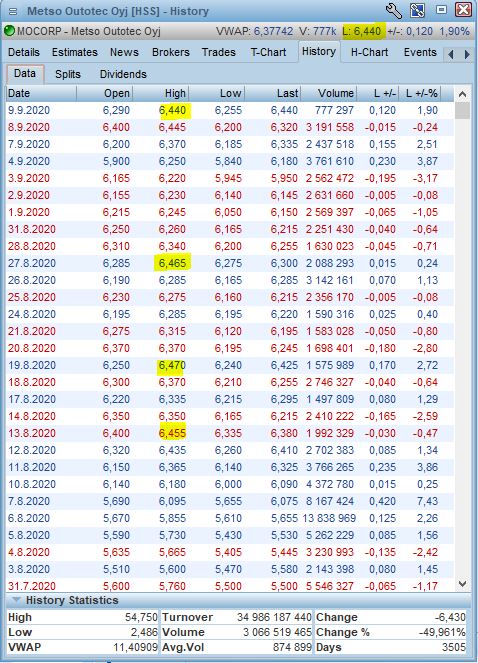
Task: Sort by the High column header
Action: 161,93
